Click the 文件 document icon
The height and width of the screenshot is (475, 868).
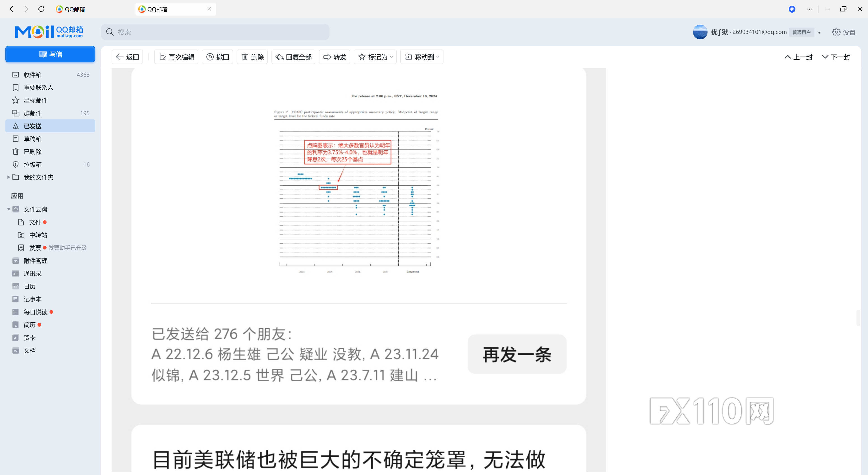21,222
